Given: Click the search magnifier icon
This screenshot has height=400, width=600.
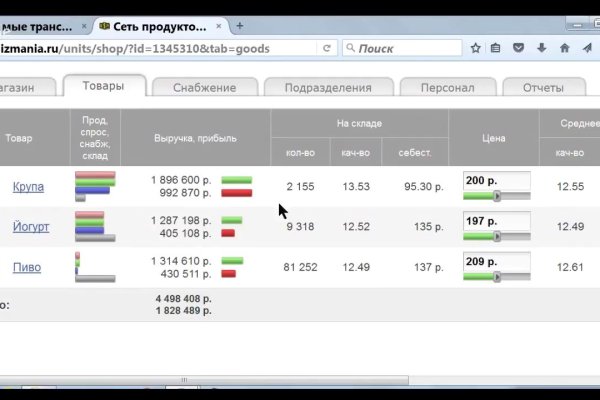Looking at the screenshot, I should [x=350, y=47].
